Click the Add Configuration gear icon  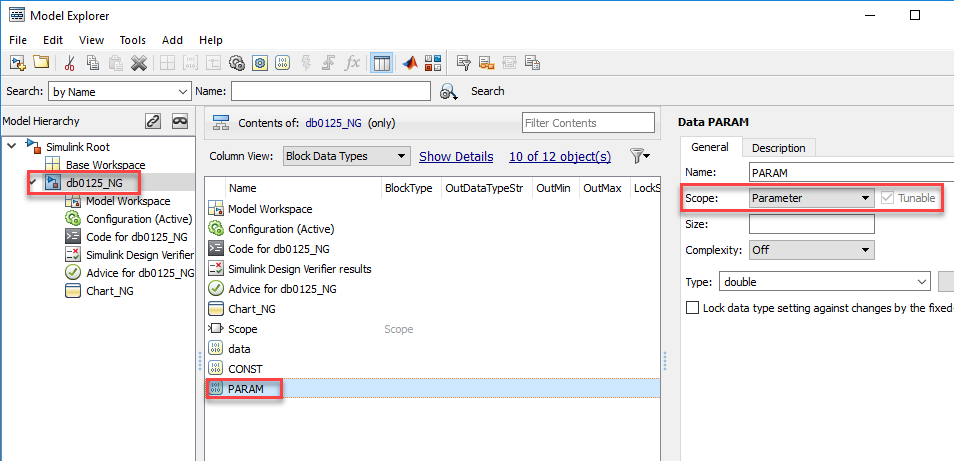(237, 63)
